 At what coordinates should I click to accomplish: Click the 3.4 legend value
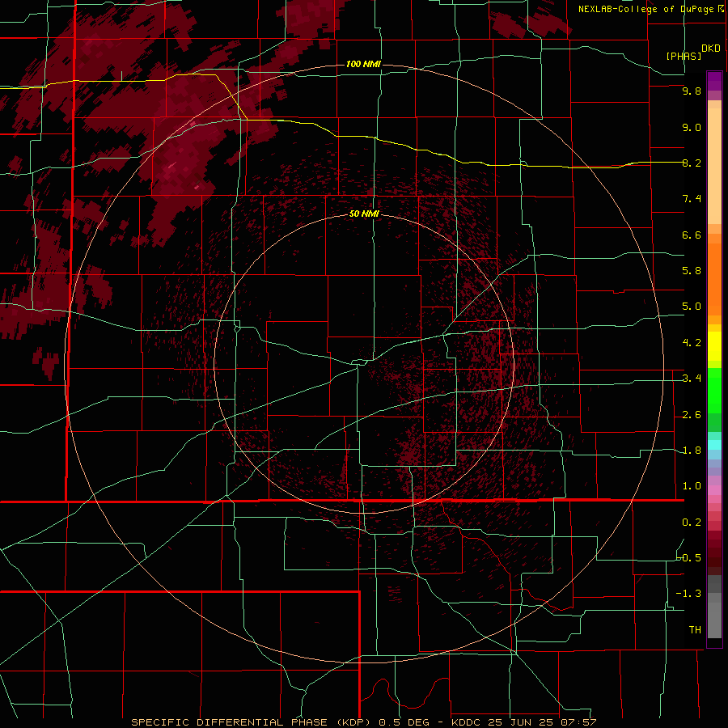pyautogui.click(x=692, y=379)
